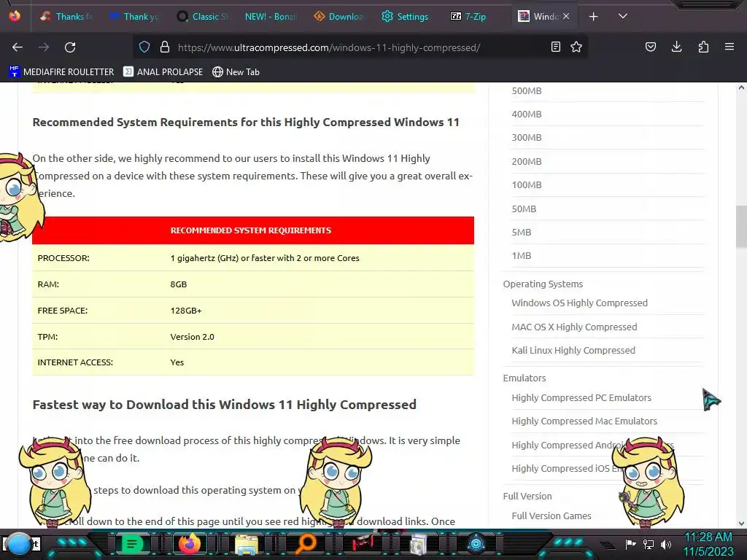Click the 'Emulators' sidebar heading

524,378
